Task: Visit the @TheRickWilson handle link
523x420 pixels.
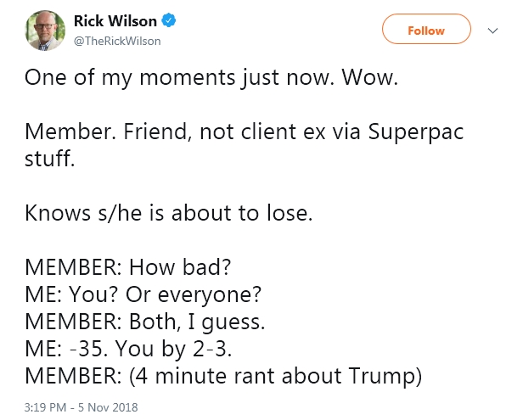Action: tap(117, 41)
